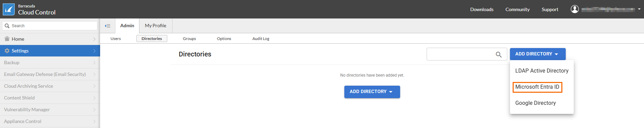Open the top-right ADD DIRECTORY dropdown
Image resolution: width=644 pixels, height=128 pixels.
click(x=538, y=54)
